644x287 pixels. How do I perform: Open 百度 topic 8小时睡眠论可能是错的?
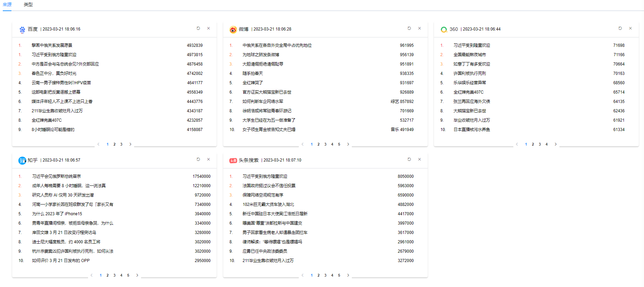click(53, 130)
